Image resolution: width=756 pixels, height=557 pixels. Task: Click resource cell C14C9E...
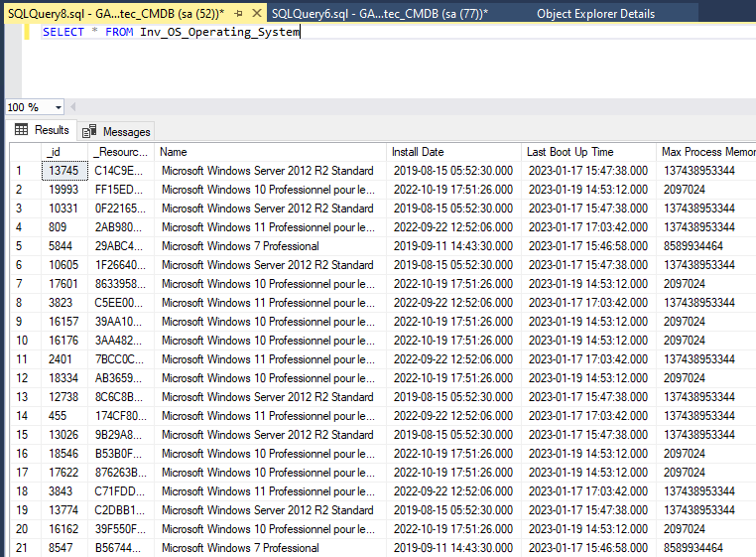pos(121,171)
